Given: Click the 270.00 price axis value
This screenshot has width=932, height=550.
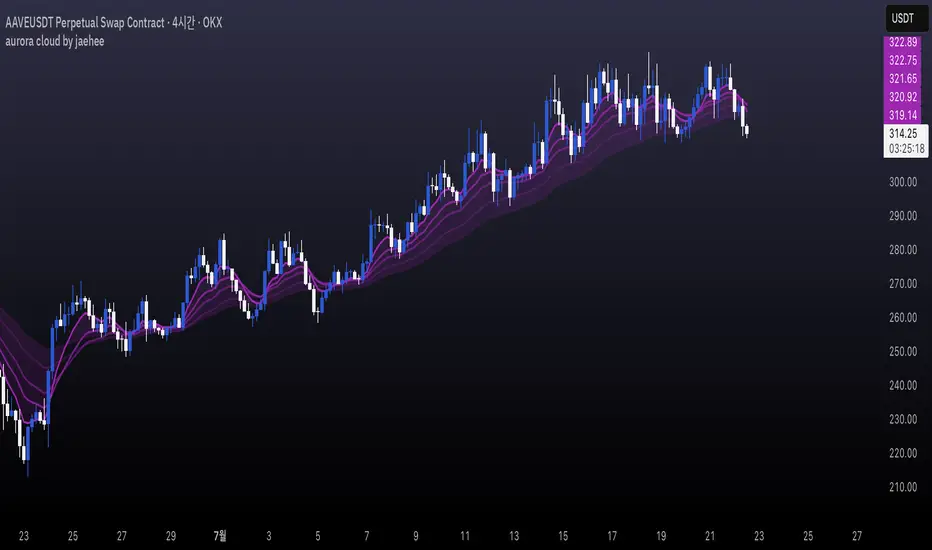Looking at the screenshot, I should click(x=903, y=284).
